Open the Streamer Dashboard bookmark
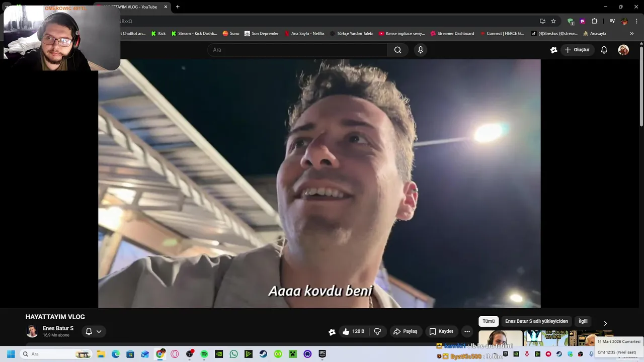644x362 pixels. click(x=452, y=34)
